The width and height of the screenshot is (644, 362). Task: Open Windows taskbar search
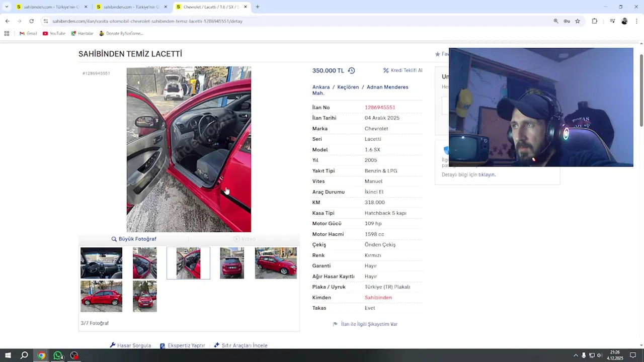pyautogui.click(x=24, y=355)
